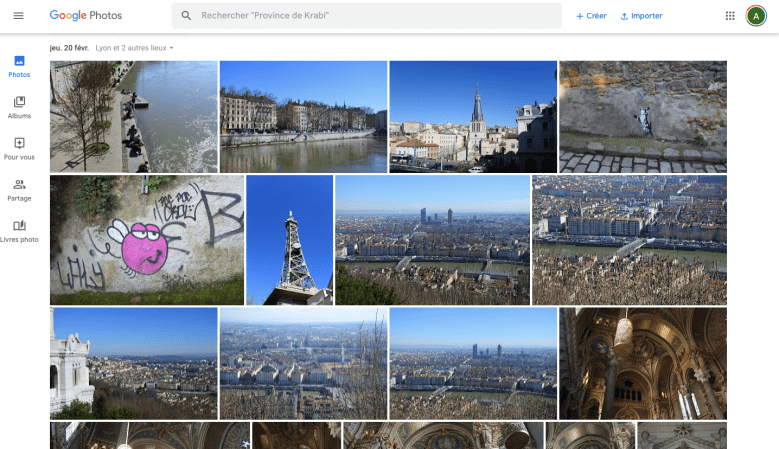Type in the Rechercher search field
This screenshot has height=449, width=779.
[x=370, y=16]
